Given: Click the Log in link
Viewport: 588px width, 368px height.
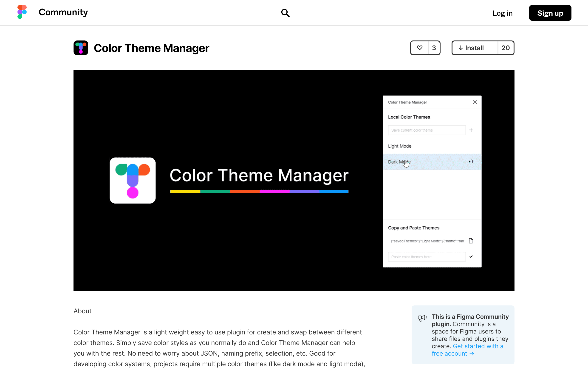Looking at the screenshot, I should click(502, 13).
